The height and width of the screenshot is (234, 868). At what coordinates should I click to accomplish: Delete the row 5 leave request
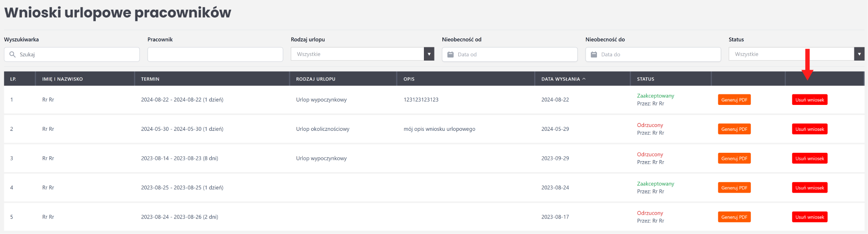(x=810, y=217)
